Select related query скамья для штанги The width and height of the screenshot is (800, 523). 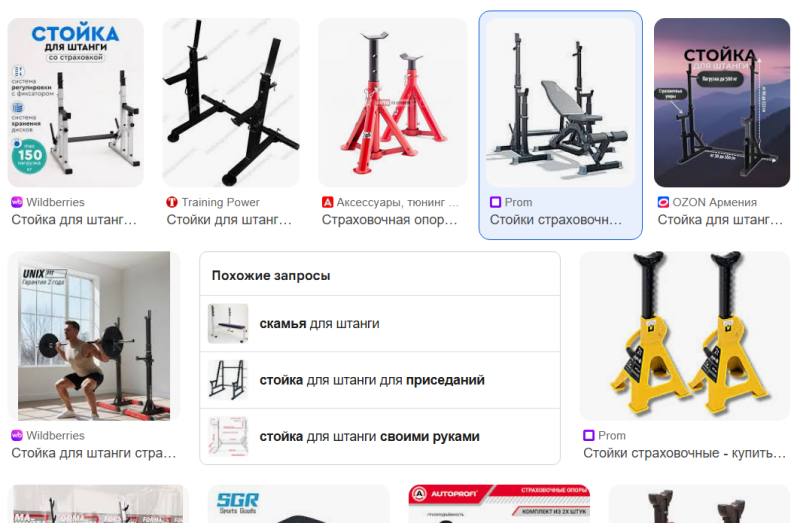pos(380,323)
